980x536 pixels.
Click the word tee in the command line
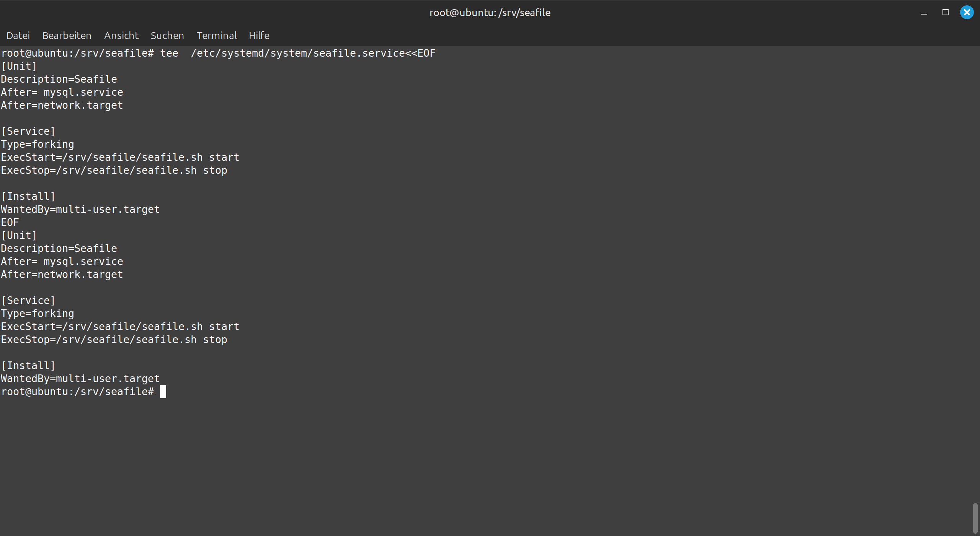coord(169,53)
